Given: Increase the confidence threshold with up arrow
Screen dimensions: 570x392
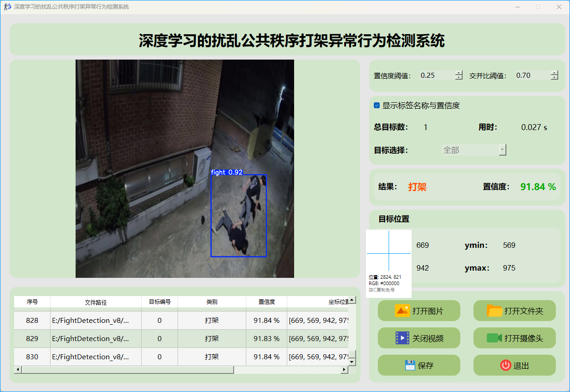Looking at the screenshot, I should point(458,73).
